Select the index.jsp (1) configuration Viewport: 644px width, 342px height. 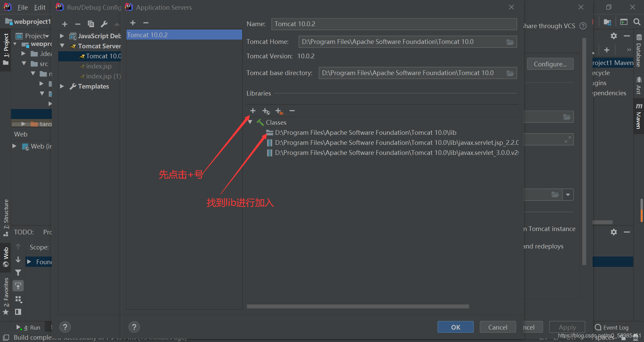[x=100, y=76]
